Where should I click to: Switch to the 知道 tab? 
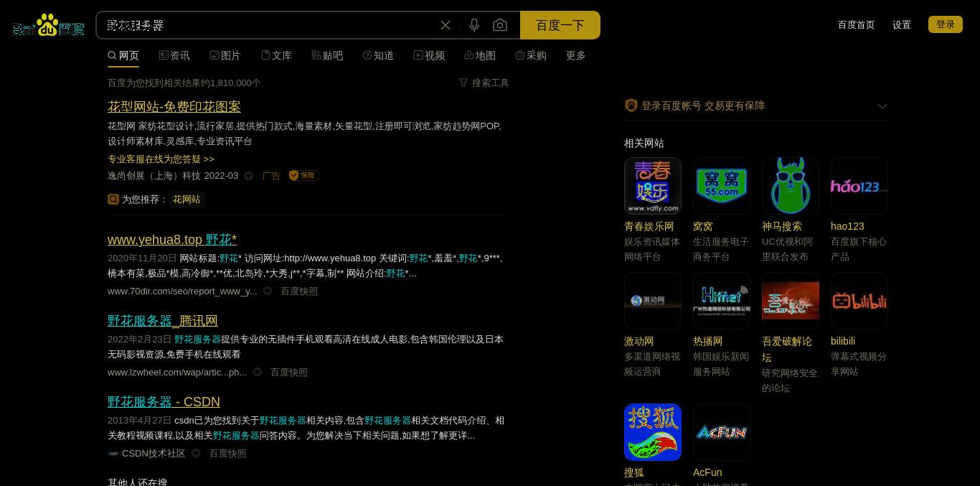[x=378, y=55]
